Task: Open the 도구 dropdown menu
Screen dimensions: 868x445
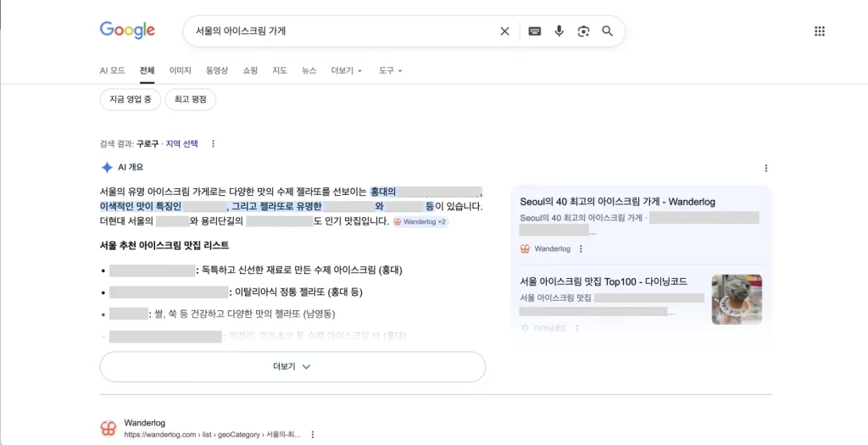Action: [390, 70]
